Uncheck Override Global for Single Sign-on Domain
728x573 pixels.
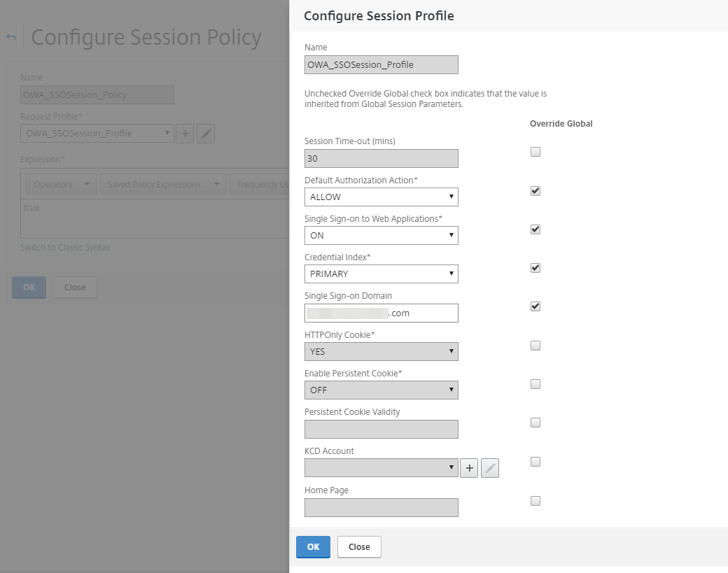point(535,306)
